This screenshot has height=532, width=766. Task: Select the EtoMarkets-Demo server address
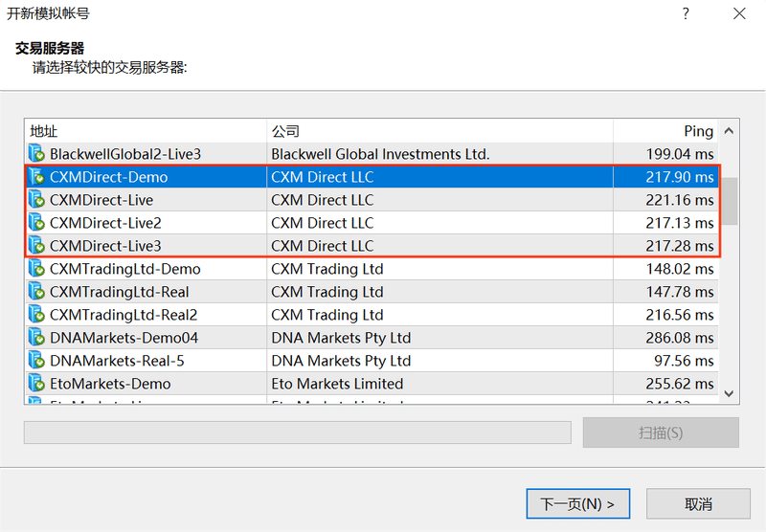pos(110,384)
